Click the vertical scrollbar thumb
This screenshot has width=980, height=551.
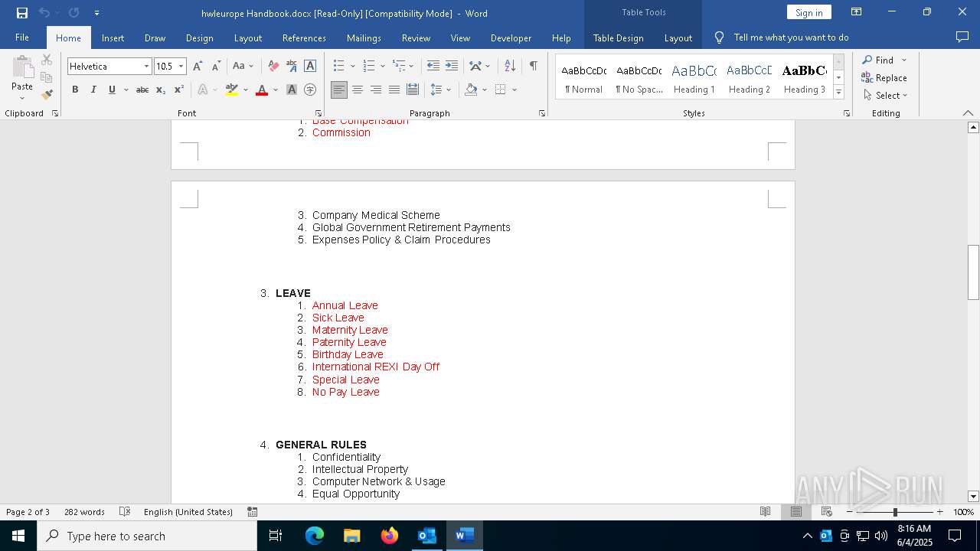973,272
